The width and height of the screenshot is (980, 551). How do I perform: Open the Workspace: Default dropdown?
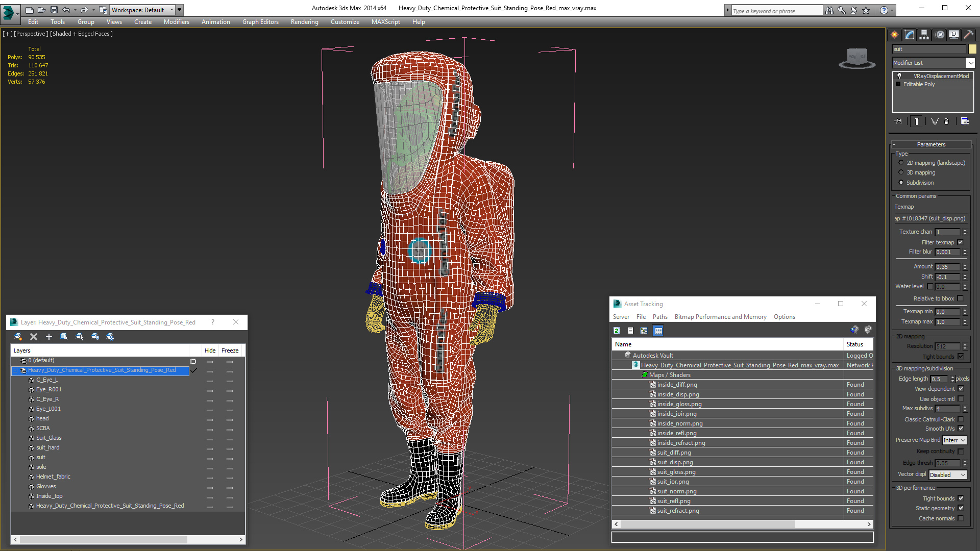(142, 10)
